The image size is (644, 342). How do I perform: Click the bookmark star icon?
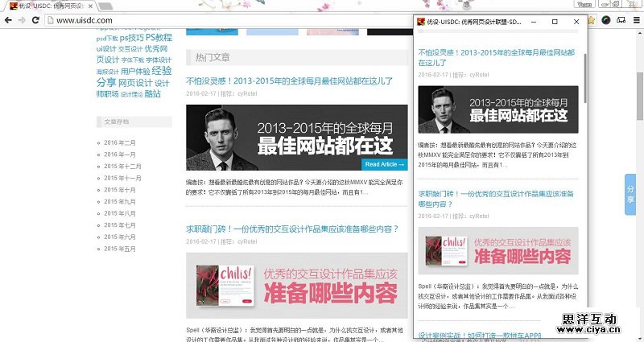(592, 20)
